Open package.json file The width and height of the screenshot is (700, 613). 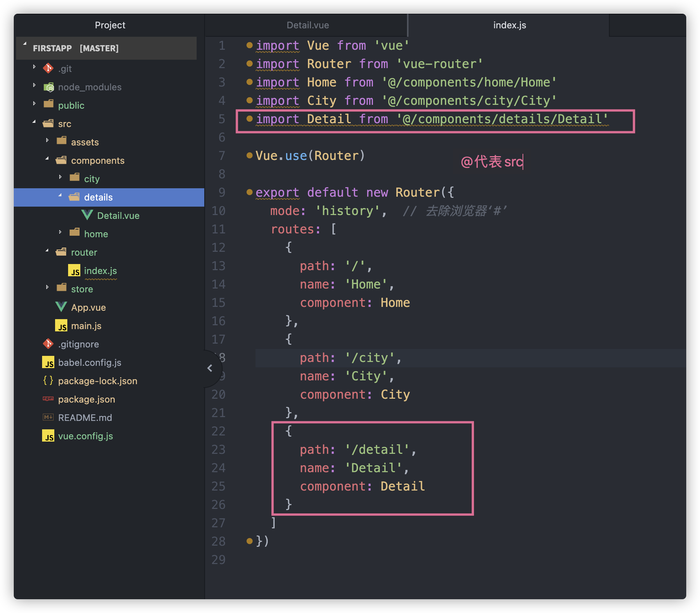[86, 399]
